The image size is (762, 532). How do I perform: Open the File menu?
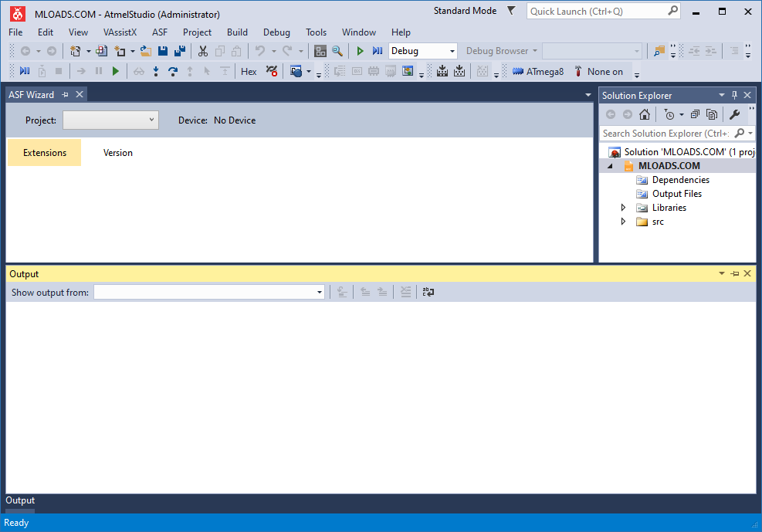tap(15, 32)
